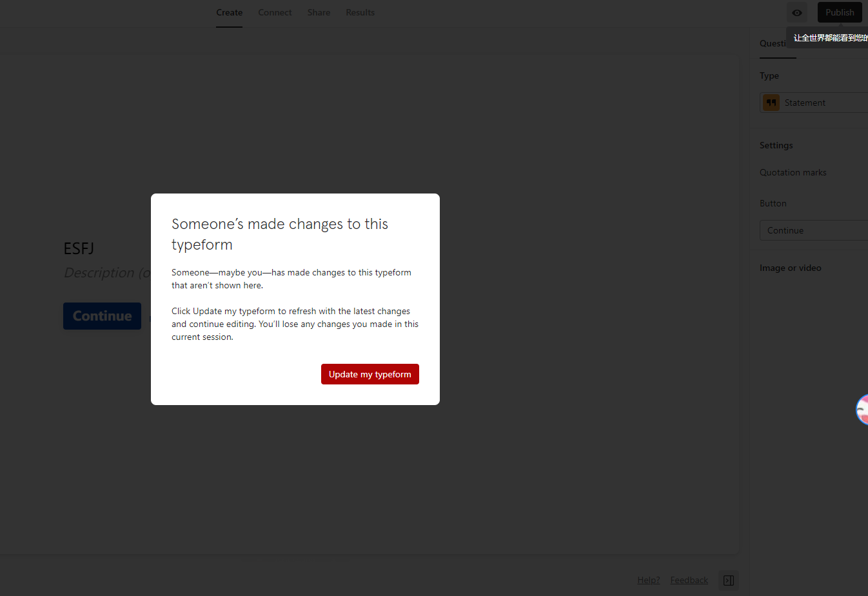Click the Settings heading in sidebar

coord(776,145)
